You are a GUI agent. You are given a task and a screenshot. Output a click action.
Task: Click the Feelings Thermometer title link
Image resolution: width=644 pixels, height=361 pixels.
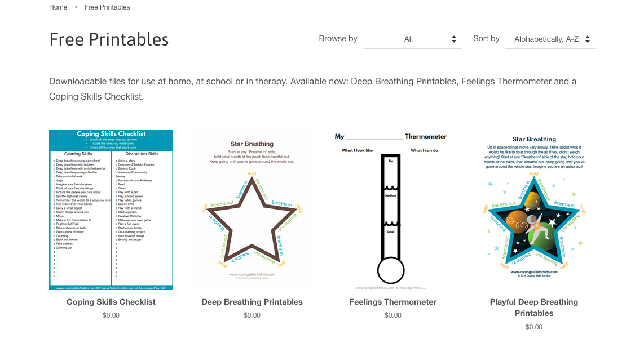(x=393, y=302)
